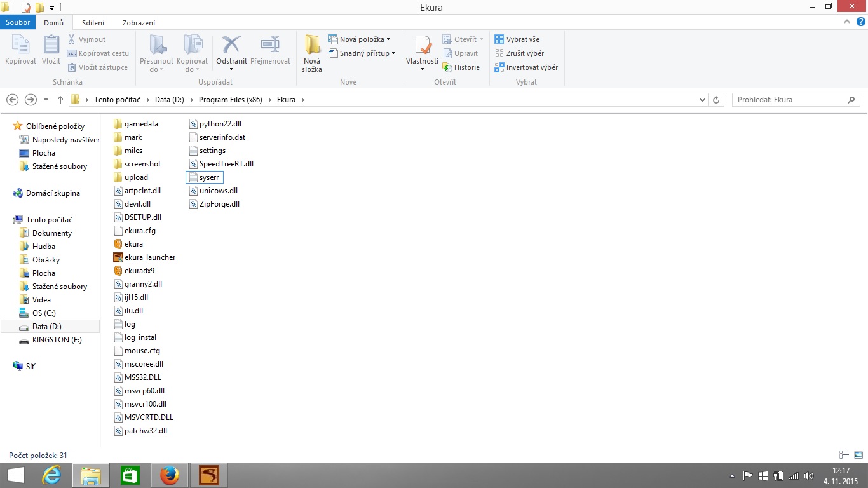
Task: Switch to details view in status bar
Action: tap(844, 455)
